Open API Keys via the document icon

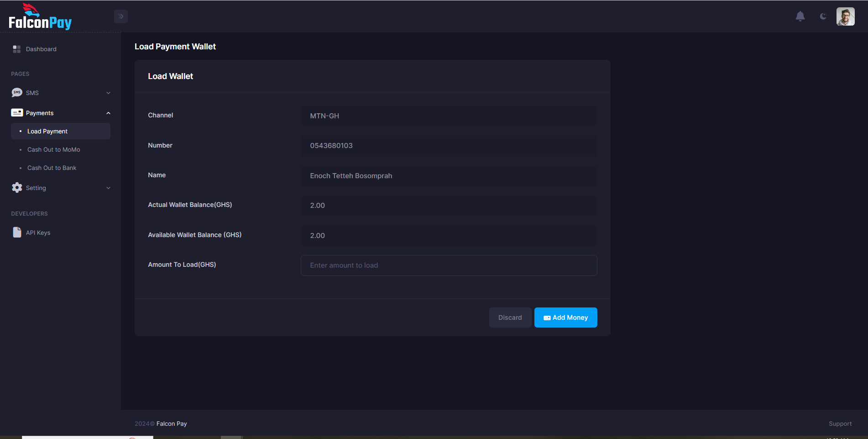[x=17, y=232]
